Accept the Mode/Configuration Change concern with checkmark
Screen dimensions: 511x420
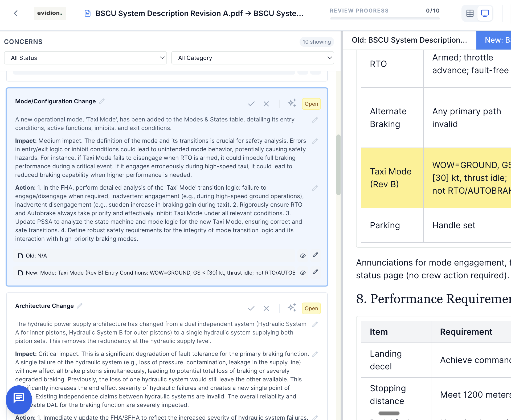point(251,104)
